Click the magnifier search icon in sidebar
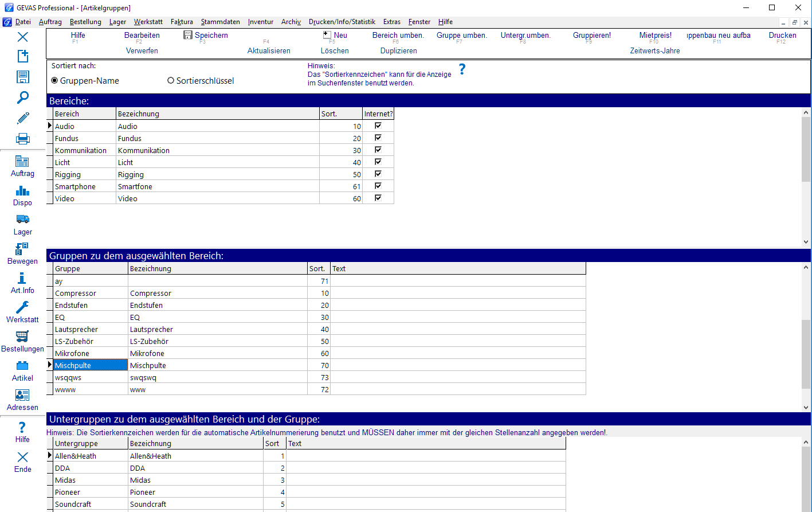The height and width of the screenshot is (512, 812). click(x=23, y=97)
